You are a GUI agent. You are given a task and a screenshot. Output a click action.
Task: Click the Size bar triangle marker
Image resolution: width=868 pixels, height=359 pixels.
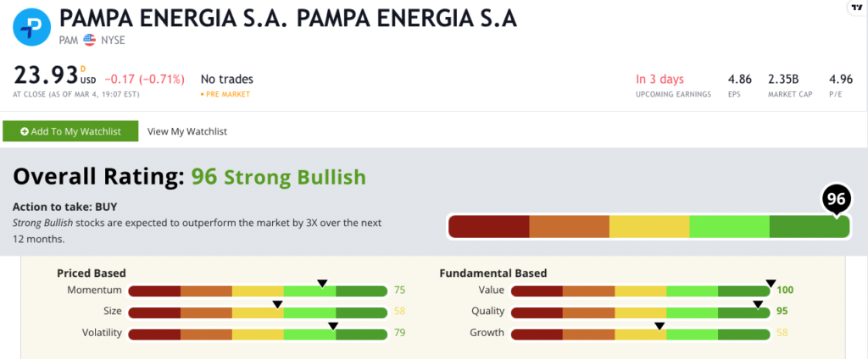pyautogui.click(x=277, y=304)
